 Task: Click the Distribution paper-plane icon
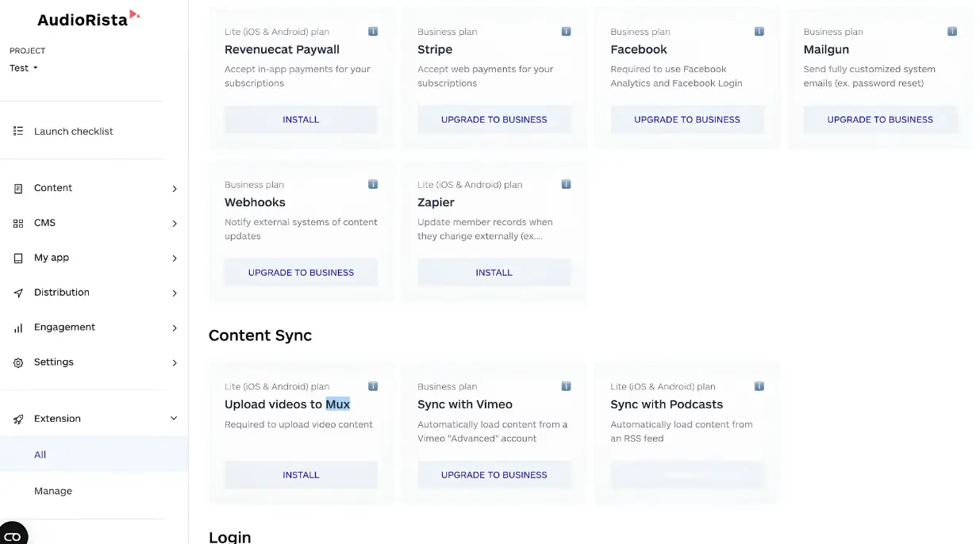(18, 293)
